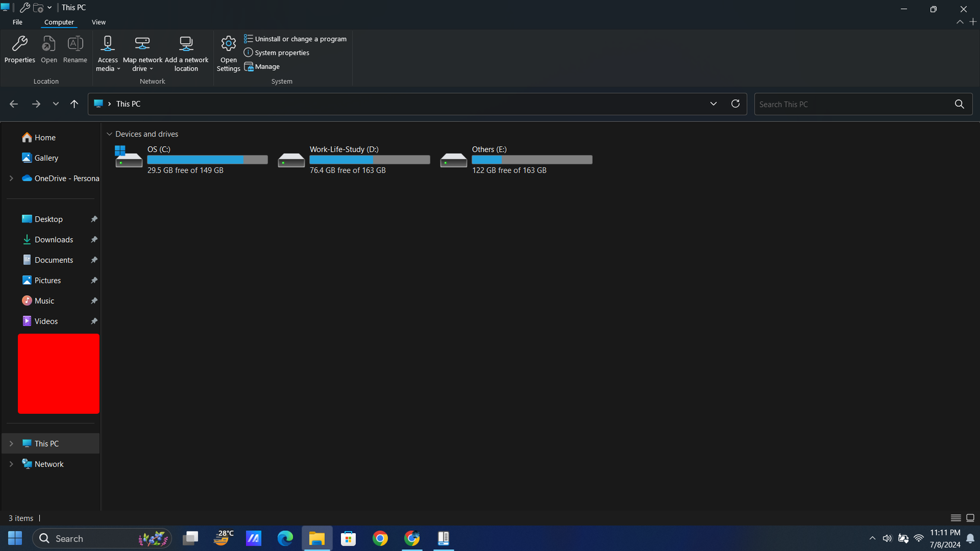Switch to the View tab
This screenshot has height=551, width=980.
(x=99, y=22)
